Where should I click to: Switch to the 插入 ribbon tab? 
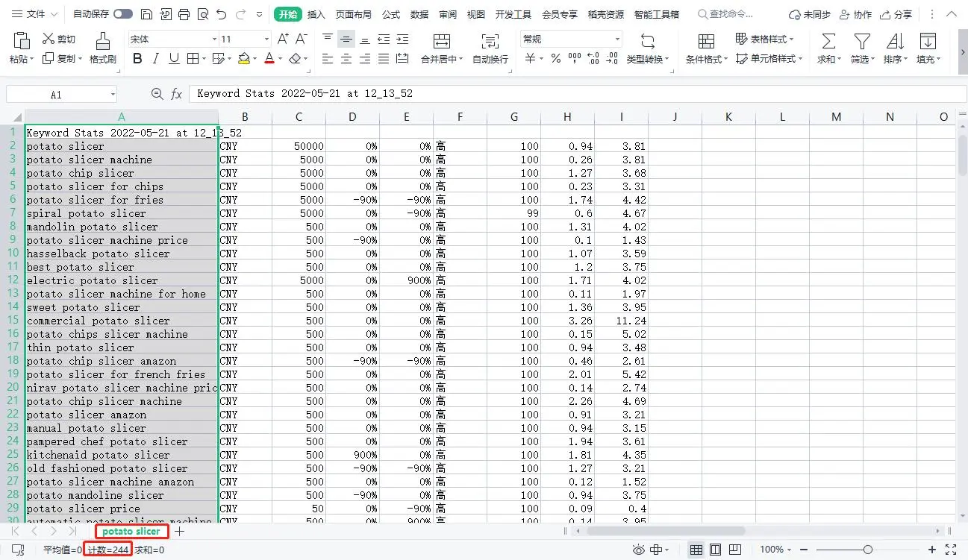[x=316, y=14]
